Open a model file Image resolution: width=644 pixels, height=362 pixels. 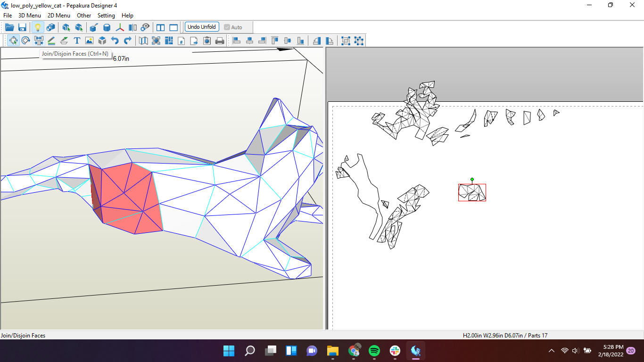click(x=9, y=27)
